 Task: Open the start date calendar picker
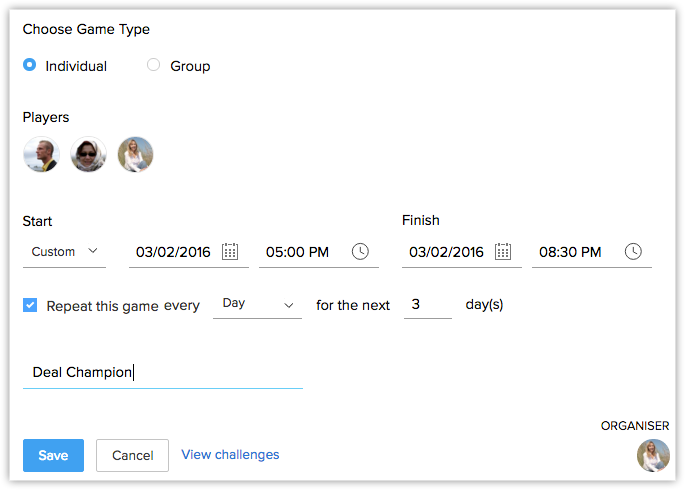230,252
